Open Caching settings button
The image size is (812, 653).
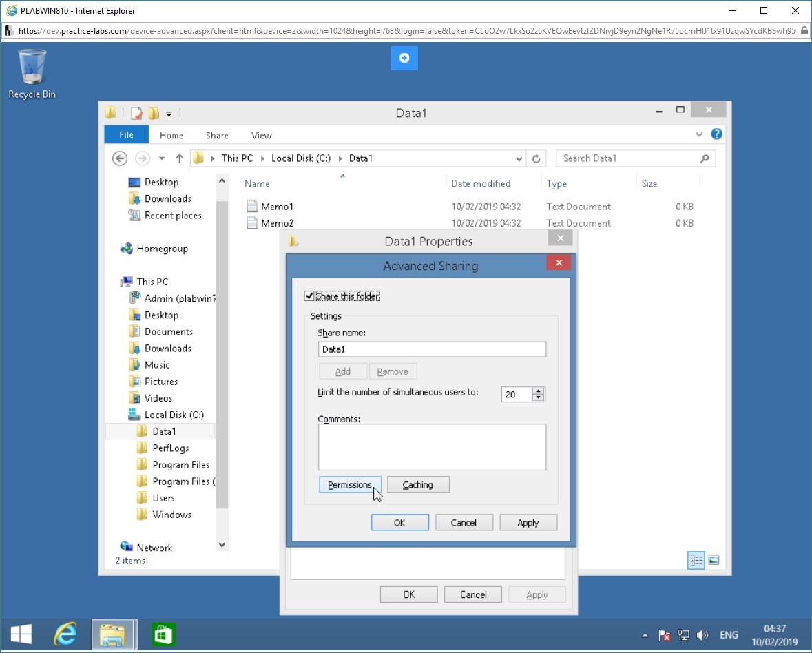(x=418, y=485)
